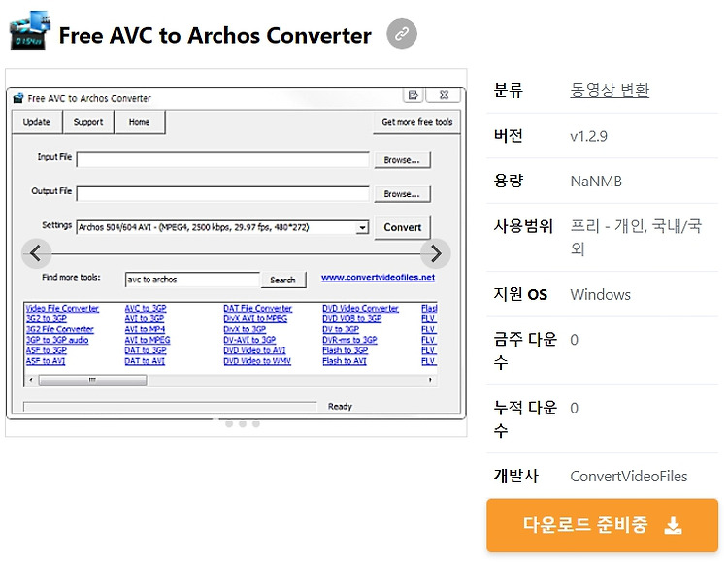
Task: Click the Search button
Action: point(283,280)
